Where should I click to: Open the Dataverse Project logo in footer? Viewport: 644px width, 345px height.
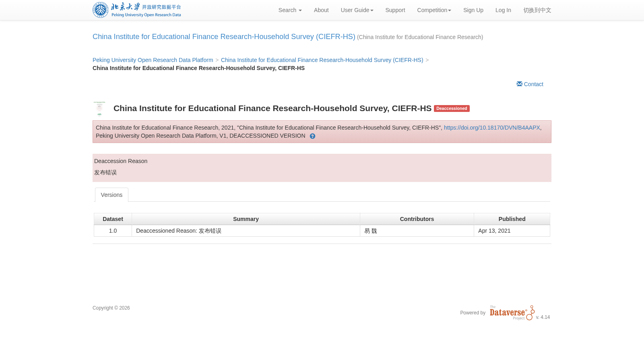512,313
